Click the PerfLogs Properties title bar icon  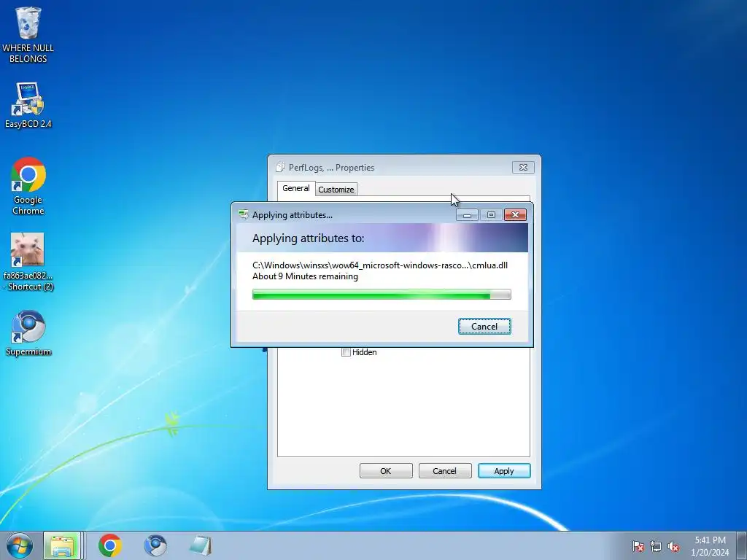tap(281, 167)
